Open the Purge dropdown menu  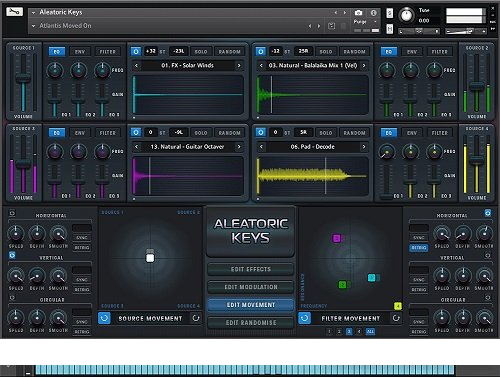pos(365,22)
